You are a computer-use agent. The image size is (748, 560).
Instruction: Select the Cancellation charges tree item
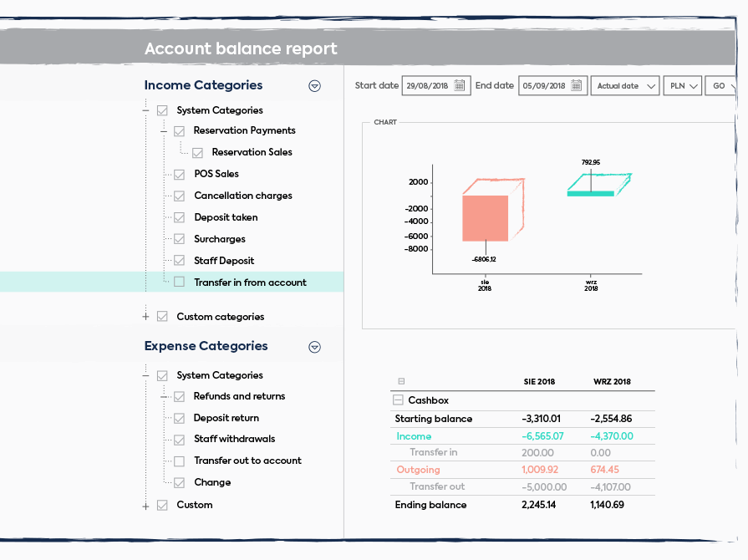coord(243,196)
